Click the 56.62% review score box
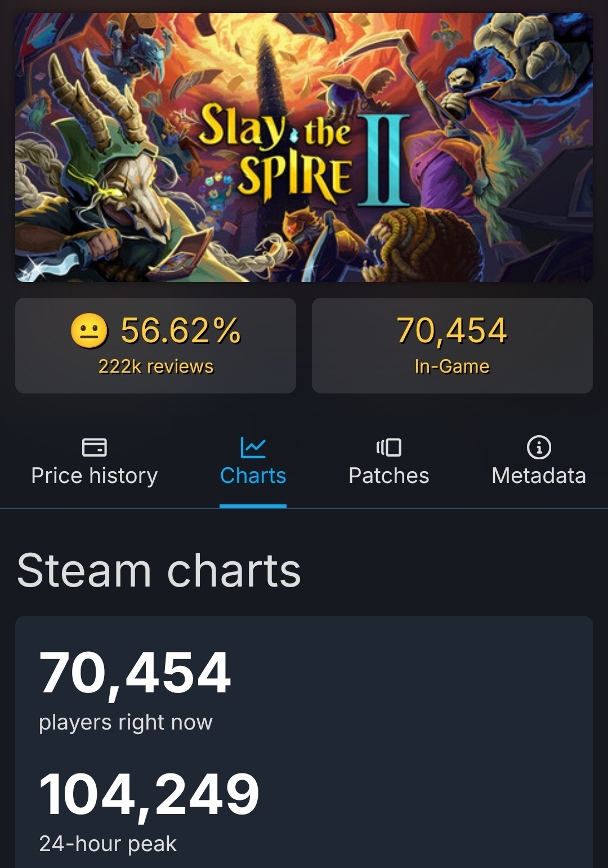The height and width of the screenshot is (868, 608). tap(155, 346)
